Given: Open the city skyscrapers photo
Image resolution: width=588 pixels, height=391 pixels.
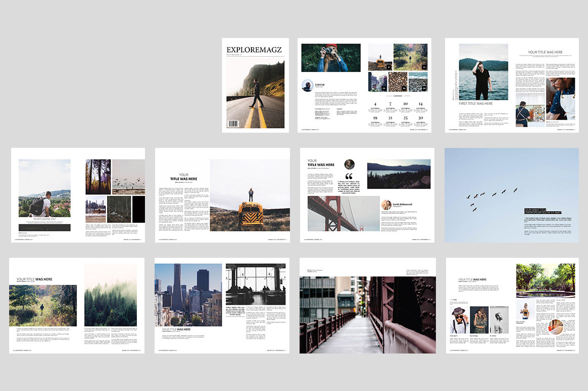Looking at the screenshot, I should (x=188, y=294).
